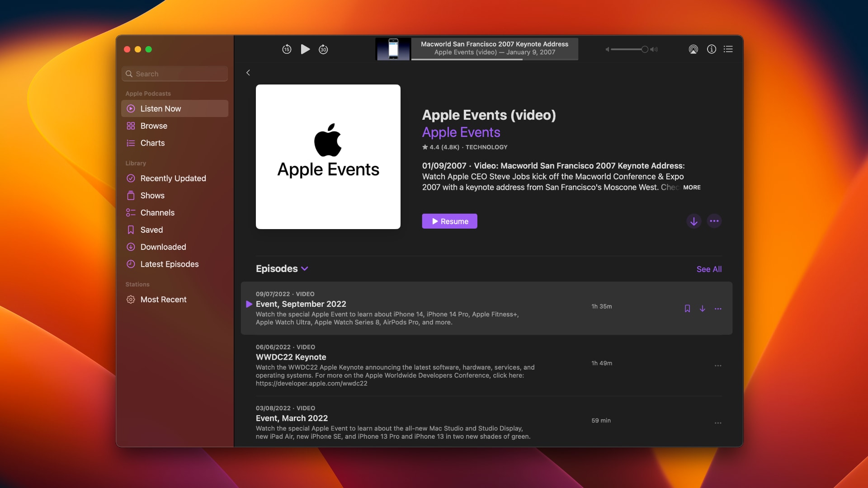Open Latest Episodes
This screenshot has height=488, width=868.
point(175,264)
